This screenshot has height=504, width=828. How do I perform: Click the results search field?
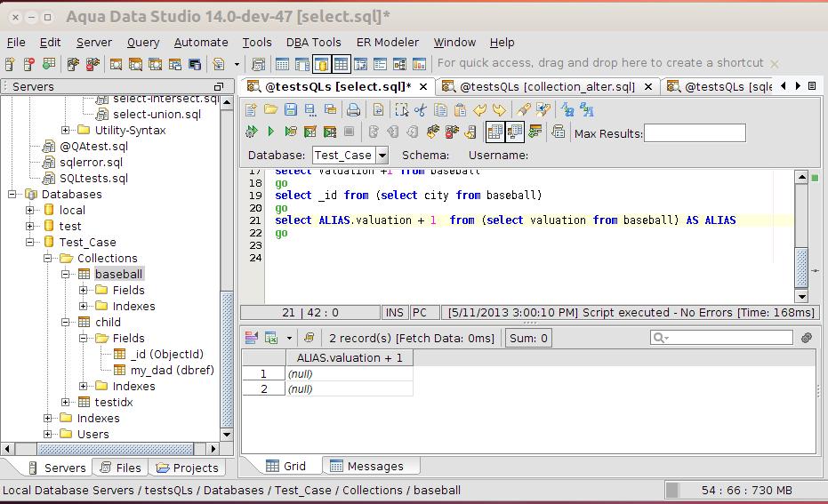[x=721, y=337]
